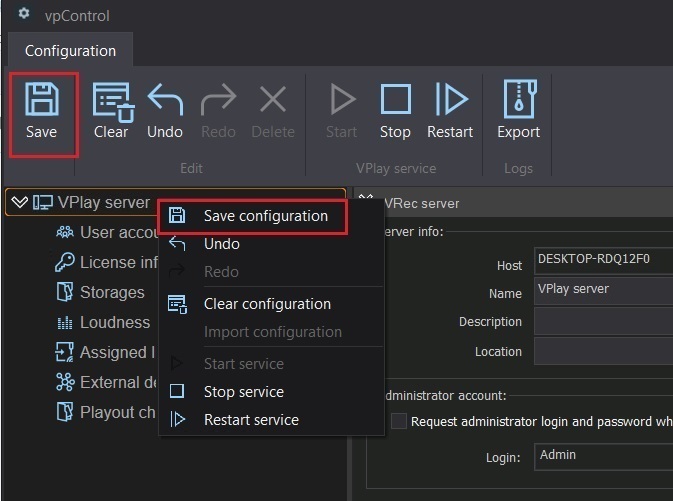Click the Save toolbar icon
The width and height of the screenshot is (673, 501).
[x=42, y=100]
